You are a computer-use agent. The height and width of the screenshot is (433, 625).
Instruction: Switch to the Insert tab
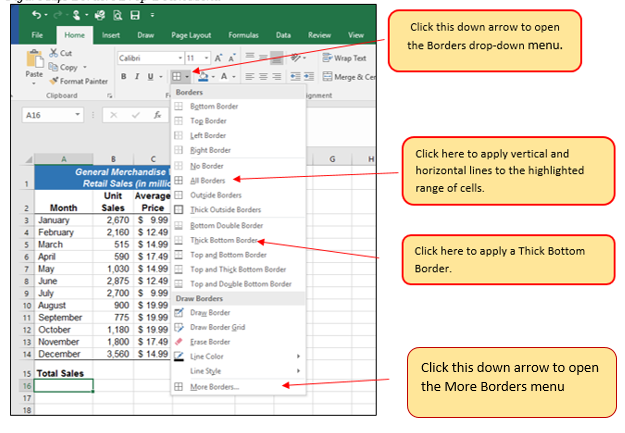111,35
